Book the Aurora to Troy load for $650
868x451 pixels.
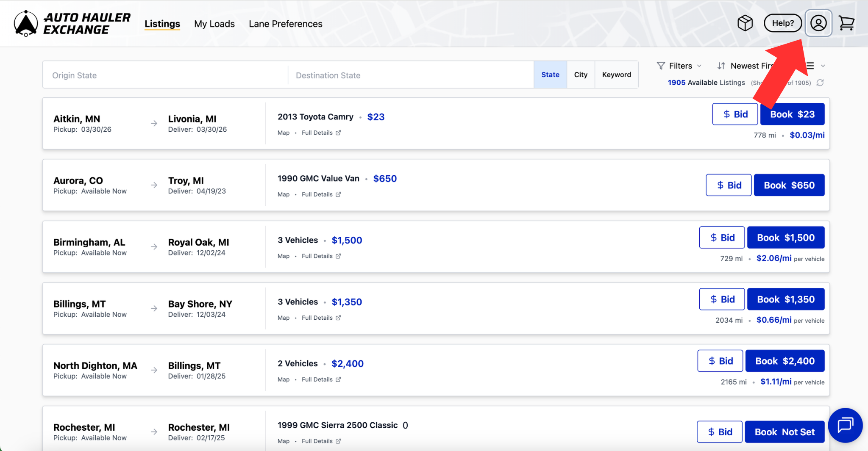[789, 185]
